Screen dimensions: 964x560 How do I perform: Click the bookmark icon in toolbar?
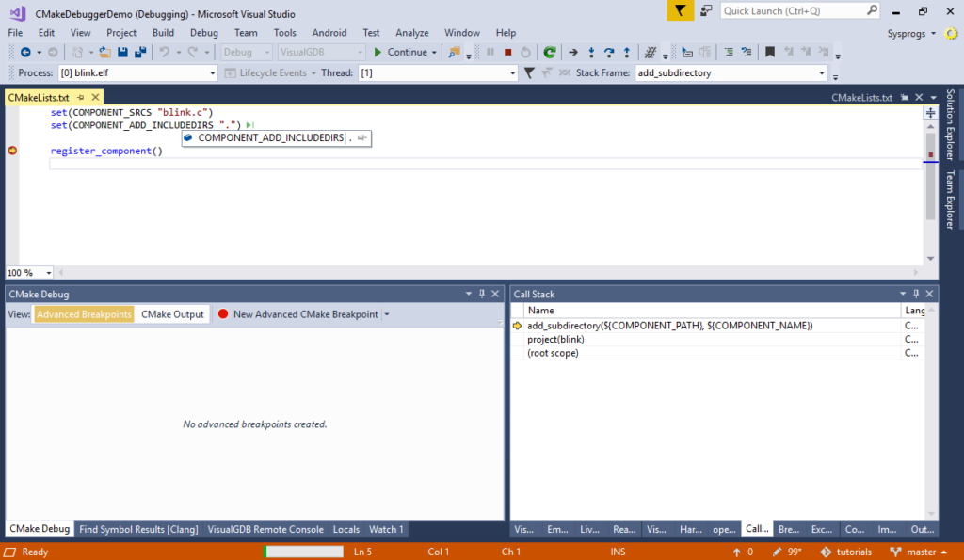click(x=769, y=53)
